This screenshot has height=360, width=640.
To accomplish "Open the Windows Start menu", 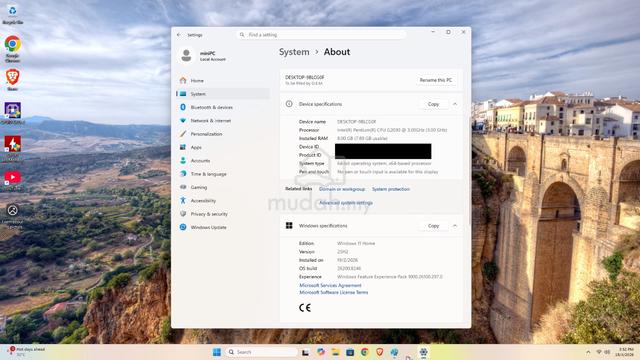I will tap(217, 352).
